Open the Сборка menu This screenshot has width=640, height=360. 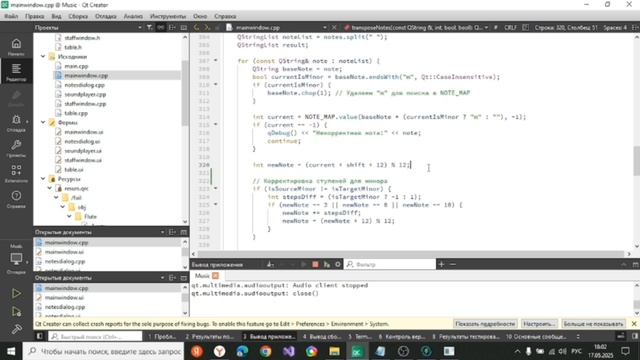click(x=78, y=16)
